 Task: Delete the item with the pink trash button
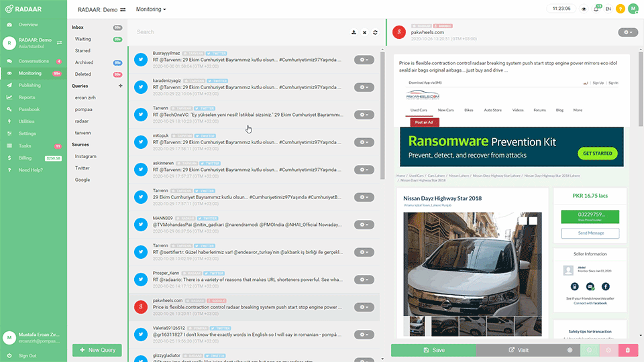point(628,350)
